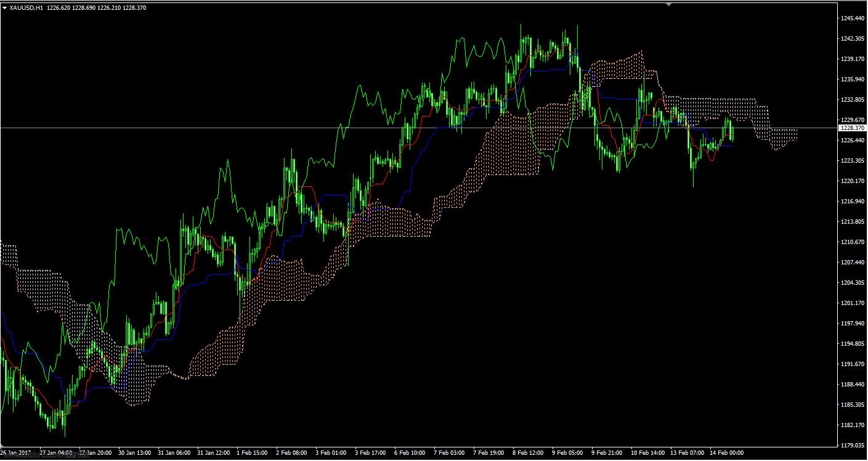The width and height of the screenshot is (868, 461).
Task: Select the 1223.305 price axis label
Action: tap(851, 161)
